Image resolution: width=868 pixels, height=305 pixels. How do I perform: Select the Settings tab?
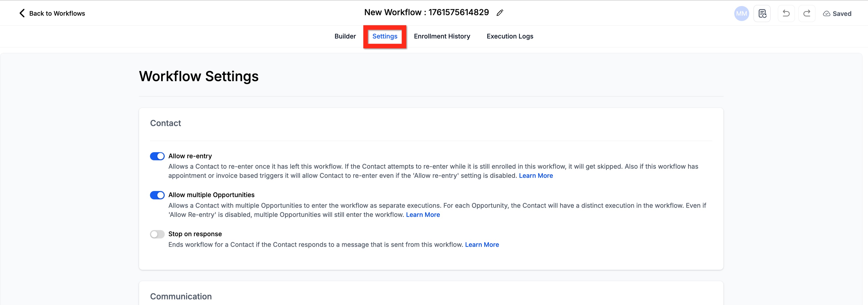coord(385,36)
